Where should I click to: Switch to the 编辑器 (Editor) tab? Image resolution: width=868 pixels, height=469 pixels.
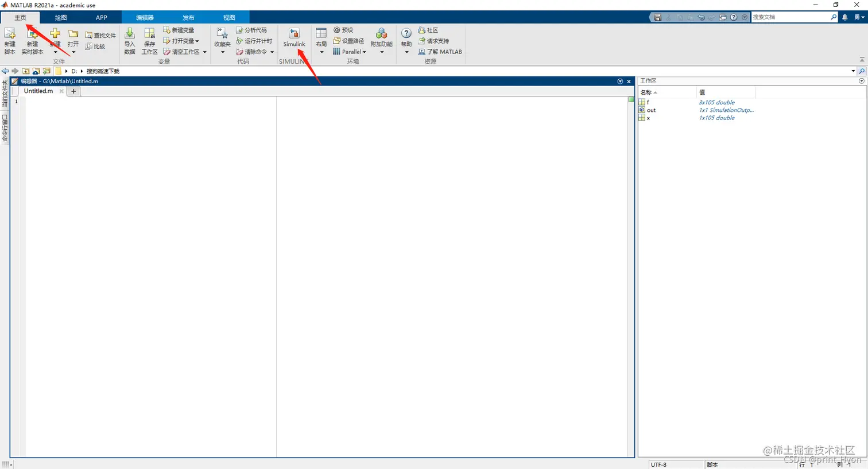pos(145,17)
